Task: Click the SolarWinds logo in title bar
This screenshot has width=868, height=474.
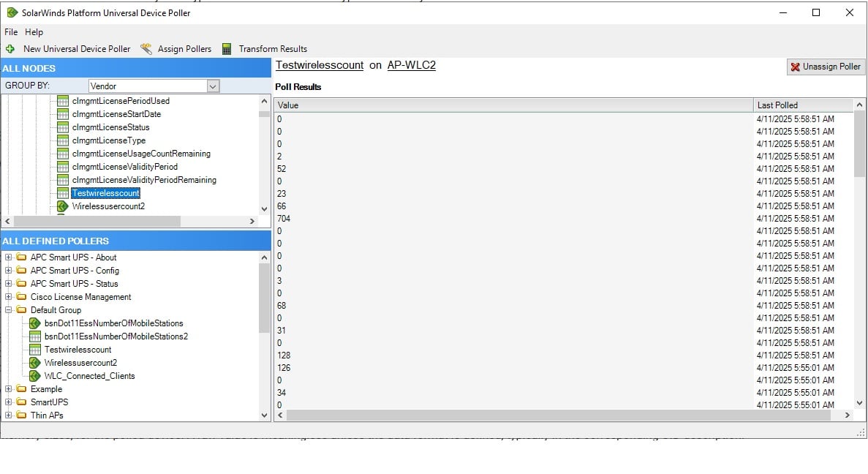Action: pyautogui.click(x=12, y=12)
